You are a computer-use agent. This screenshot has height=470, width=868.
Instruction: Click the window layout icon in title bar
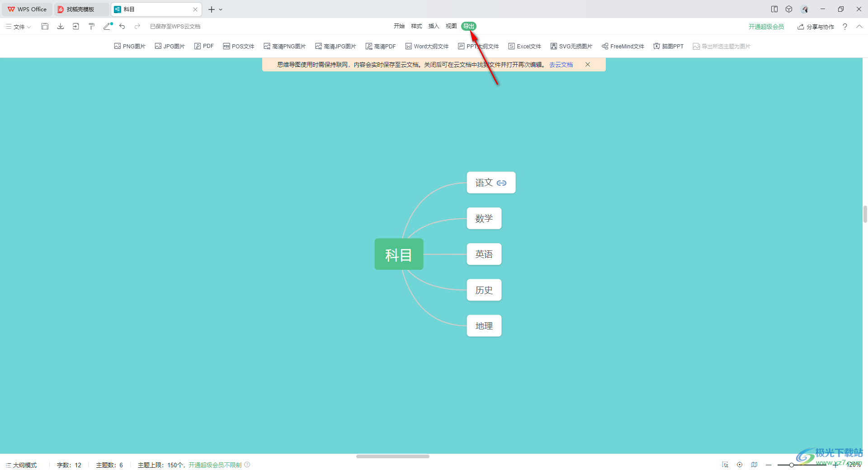(774, 9)
